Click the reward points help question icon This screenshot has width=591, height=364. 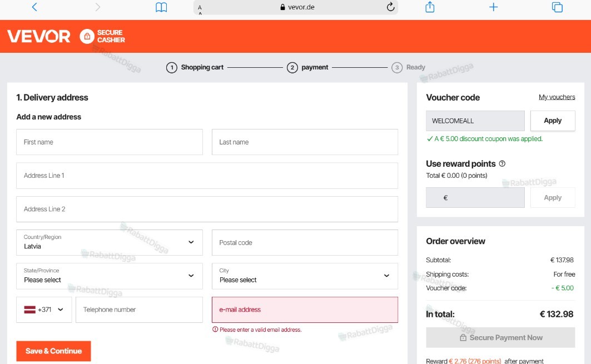(502, 163)
